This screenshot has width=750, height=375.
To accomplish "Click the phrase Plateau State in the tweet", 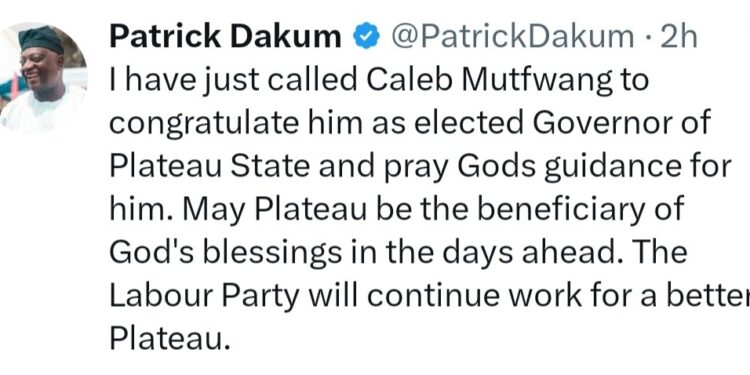I will [x=209, y=166].
